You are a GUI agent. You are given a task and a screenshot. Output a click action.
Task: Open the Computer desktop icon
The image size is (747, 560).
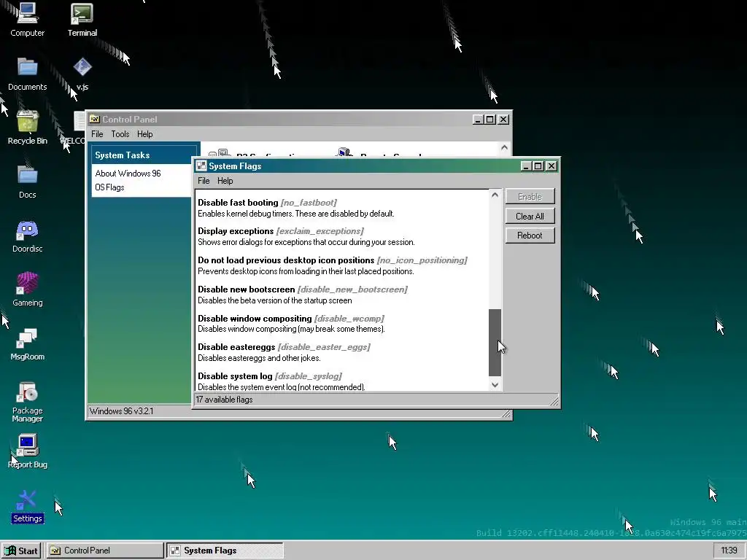tap(27, 20)
